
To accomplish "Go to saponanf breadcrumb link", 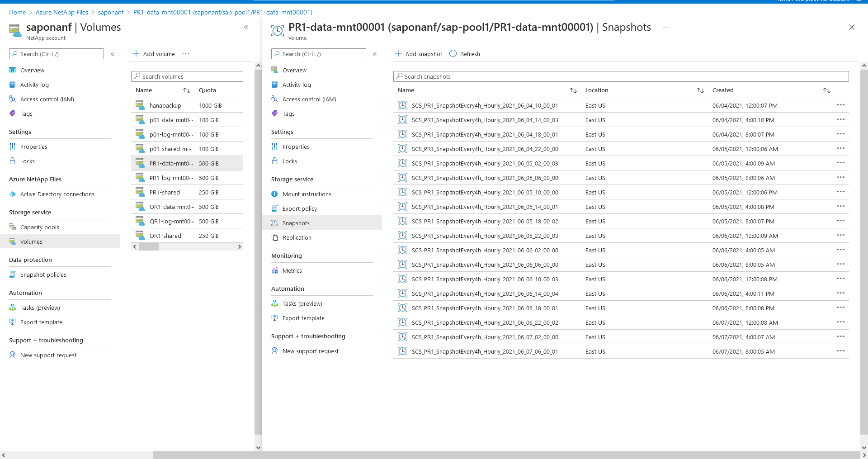I will [111, 12].
